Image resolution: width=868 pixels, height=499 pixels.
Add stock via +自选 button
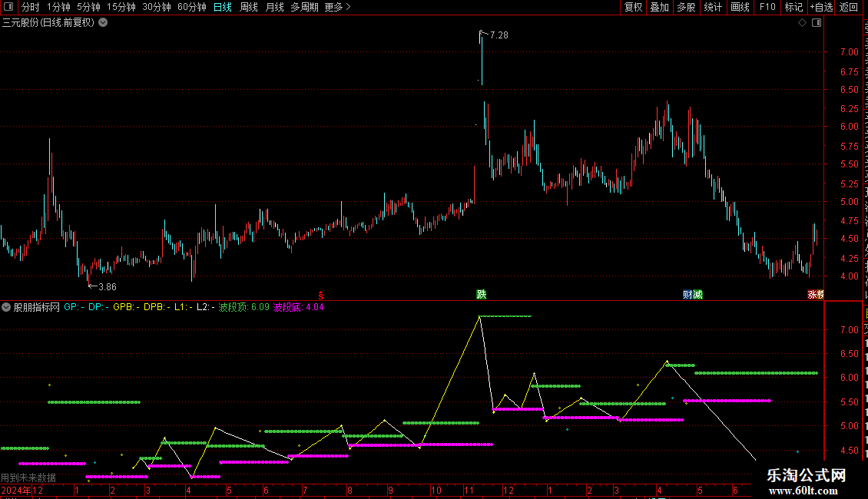(821, 7)
